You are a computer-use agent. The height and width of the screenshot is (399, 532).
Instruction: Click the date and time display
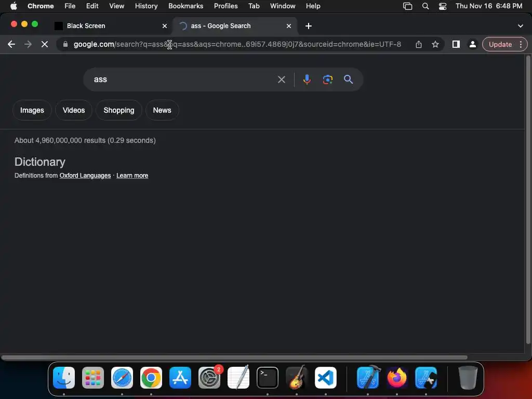[489, 6]
